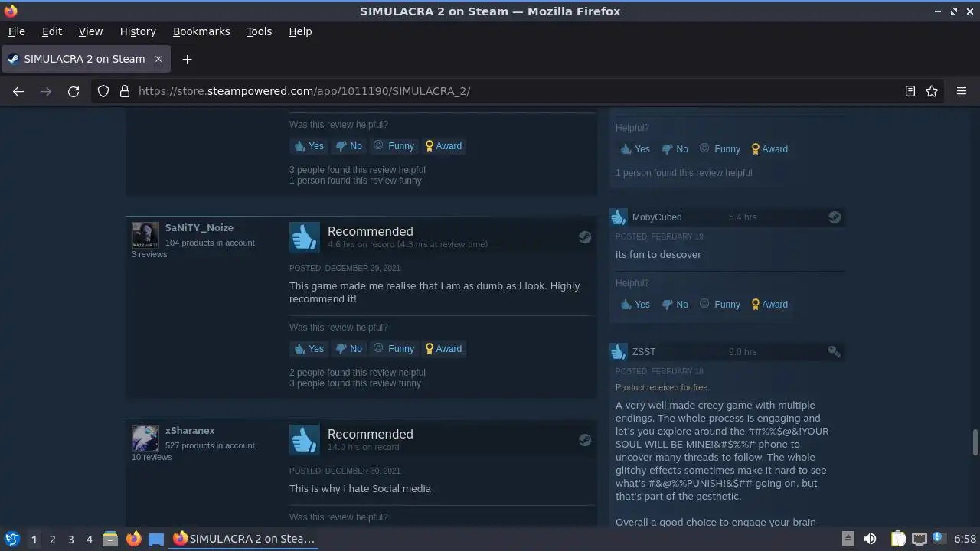
Task: Click SIMULACRA 2 on Stea… taskbar window button
Action: [243, 539]
